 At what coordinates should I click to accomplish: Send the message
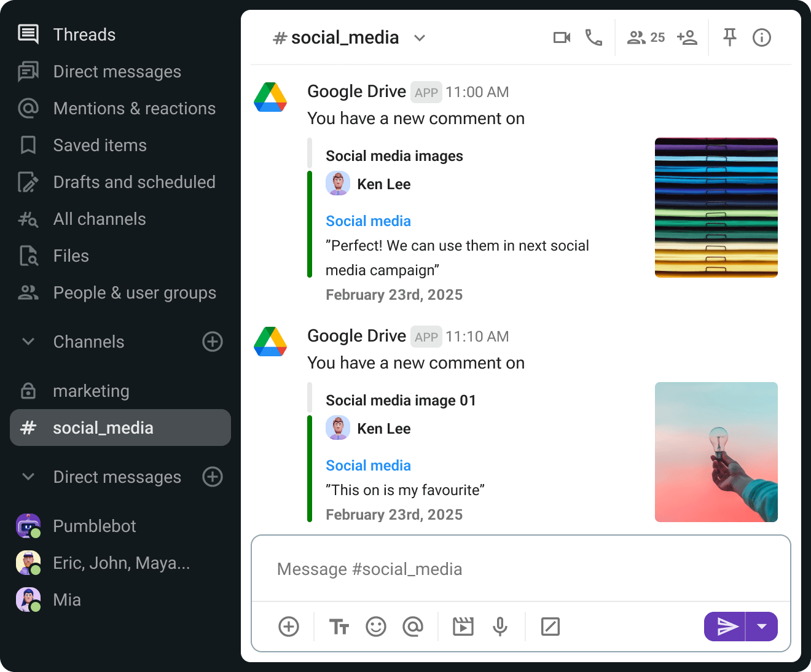725,627
